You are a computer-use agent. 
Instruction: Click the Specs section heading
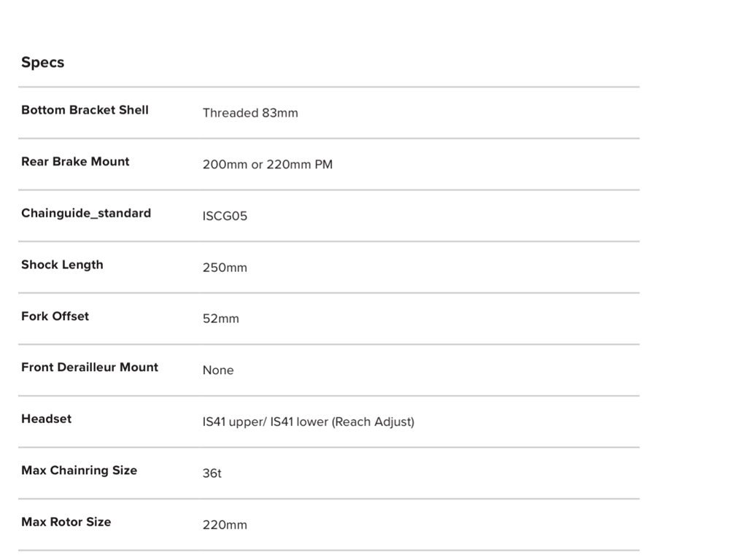click(x=42, y=62)
